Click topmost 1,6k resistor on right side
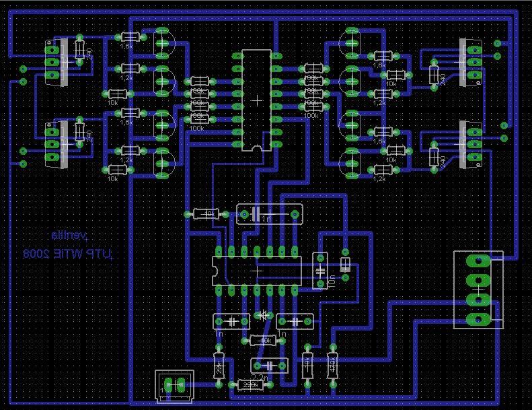Viewport: 532px width, 410px height. [383, 56]
